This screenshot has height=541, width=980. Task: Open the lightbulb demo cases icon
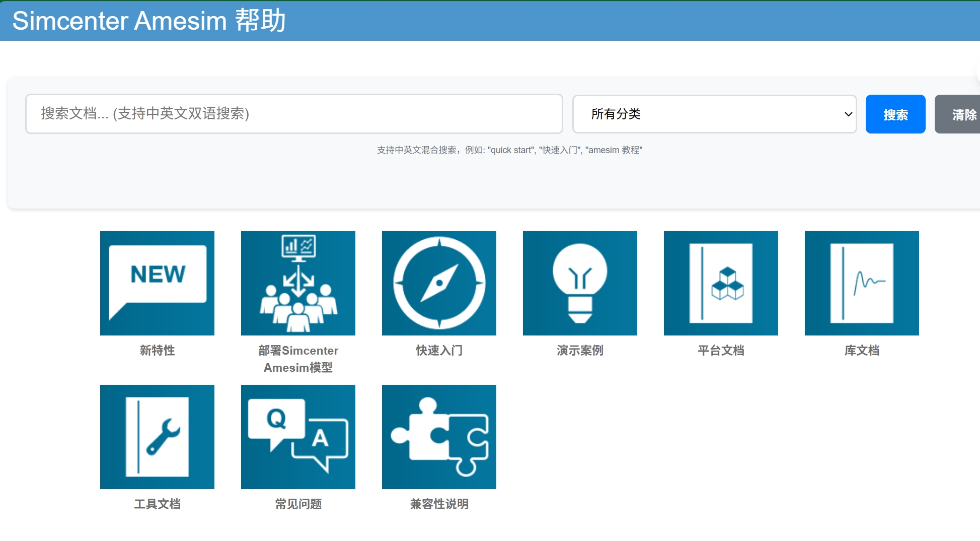coord(580,283)
